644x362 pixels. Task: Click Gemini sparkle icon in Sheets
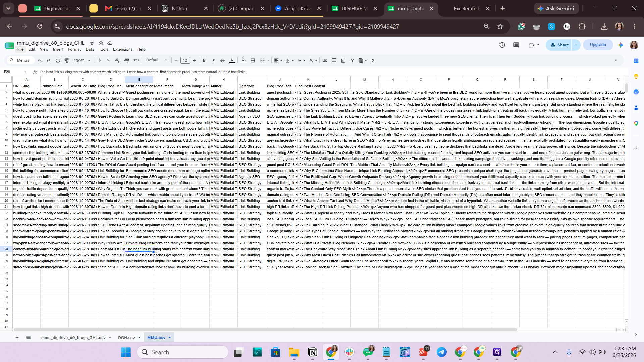click(x=621, y=45)
